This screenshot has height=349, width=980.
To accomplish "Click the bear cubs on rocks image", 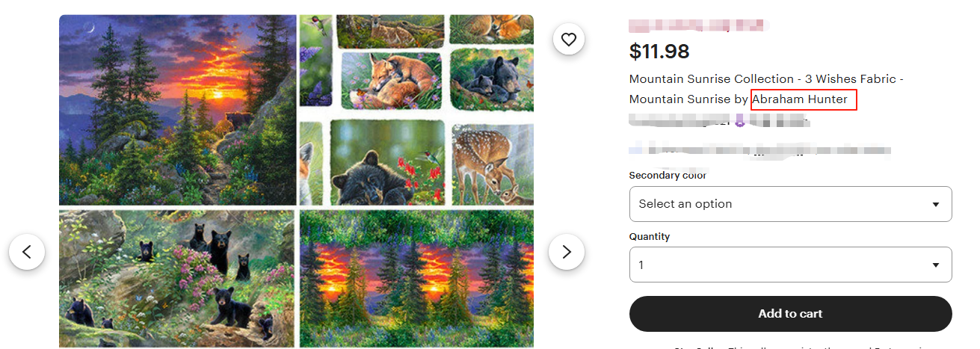I will [178, 278].
